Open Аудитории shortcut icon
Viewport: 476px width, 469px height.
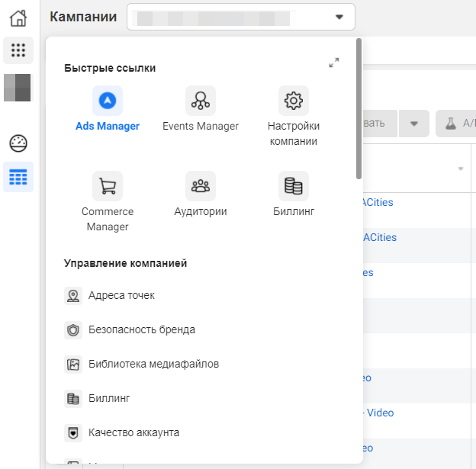click(201, 186)
